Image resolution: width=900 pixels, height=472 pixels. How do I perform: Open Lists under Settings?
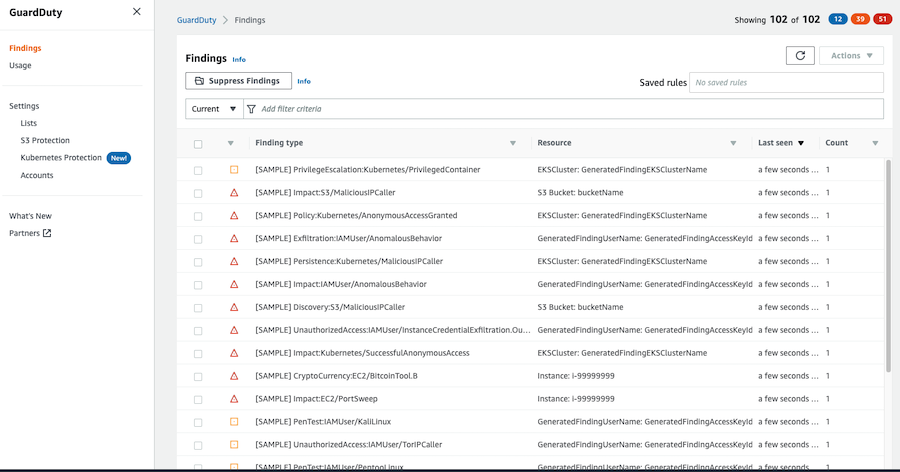29,123
